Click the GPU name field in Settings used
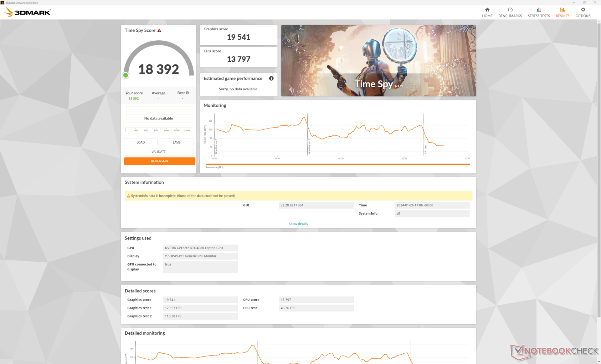Viewport: 601px width, 364px height. point(200,248)
